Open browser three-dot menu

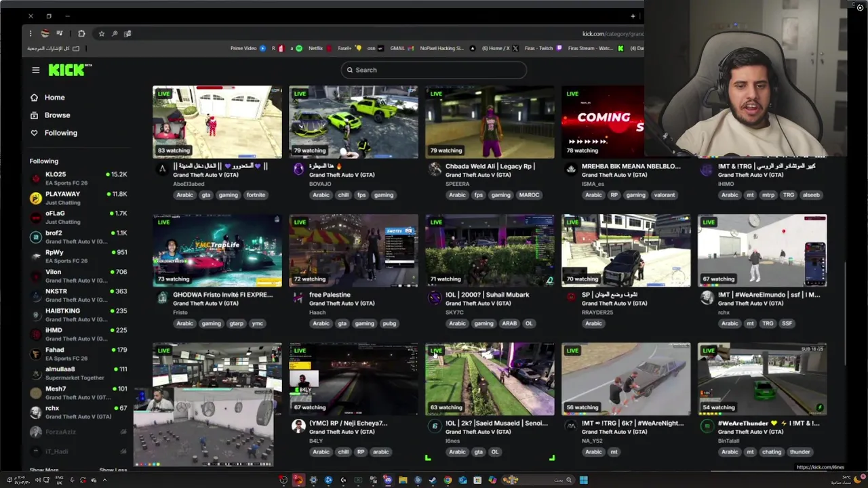30,33
